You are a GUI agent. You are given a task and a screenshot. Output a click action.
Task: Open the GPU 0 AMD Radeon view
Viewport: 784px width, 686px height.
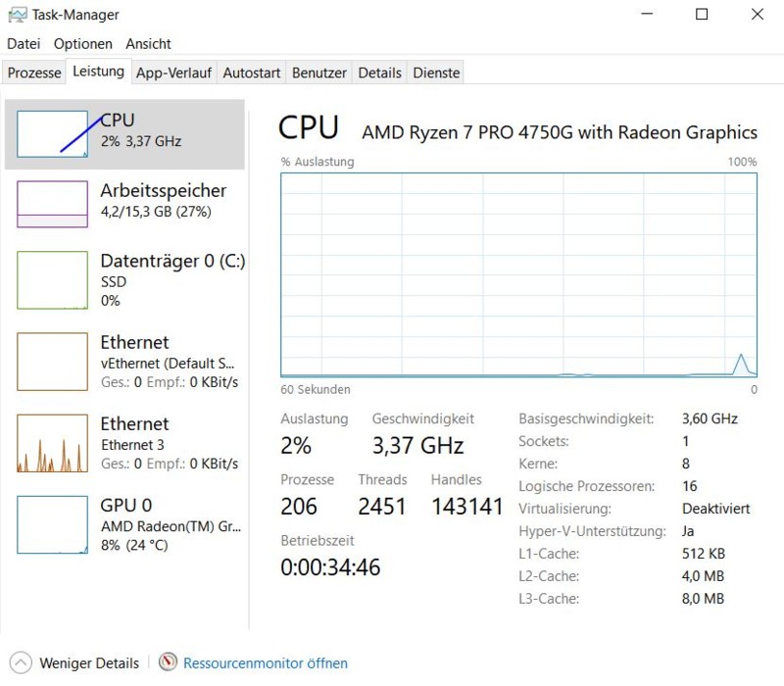[x=125, y=524]
